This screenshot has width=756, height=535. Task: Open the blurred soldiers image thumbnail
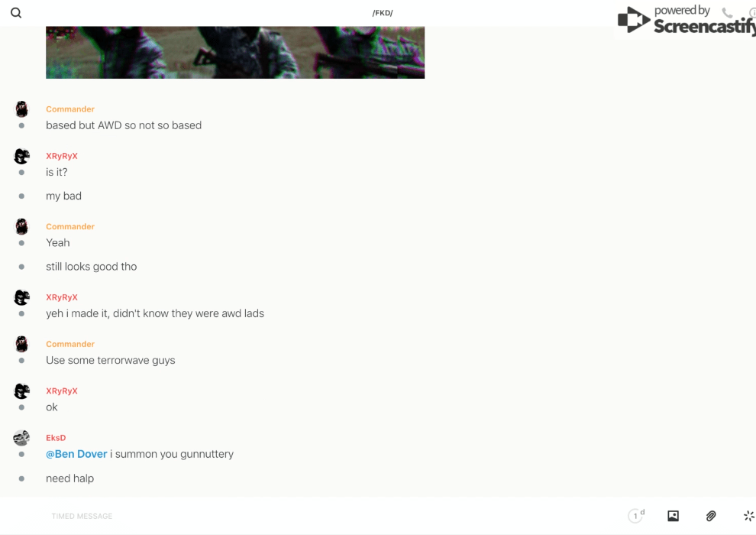click(x=235, y=52)
